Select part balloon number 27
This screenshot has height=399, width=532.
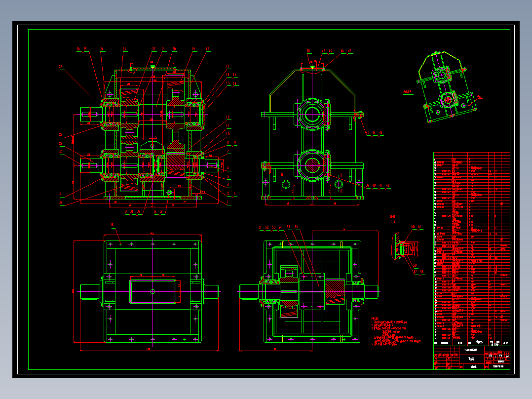tap(61, 67)
